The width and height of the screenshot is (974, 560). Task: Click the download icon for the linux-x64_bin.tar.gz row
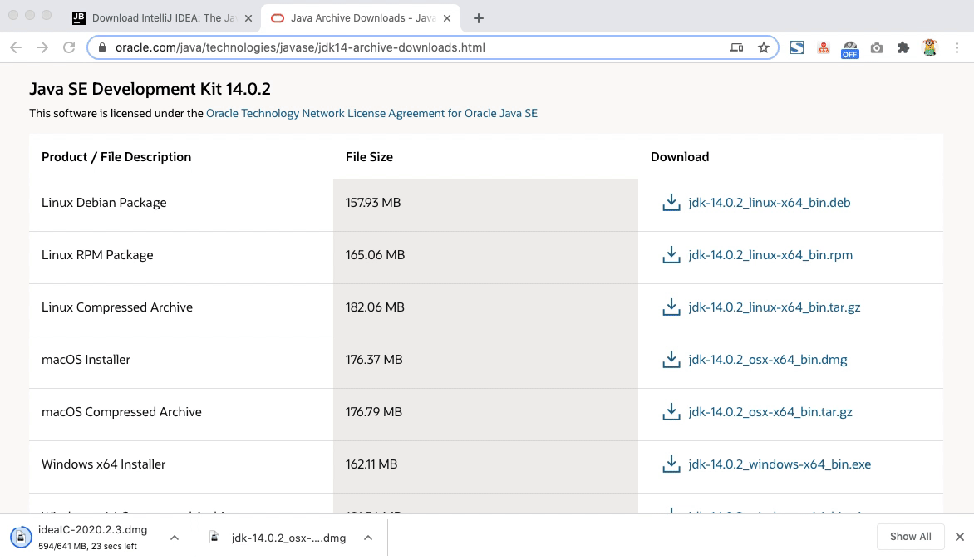pyautogui.click(x=671, y=307)
